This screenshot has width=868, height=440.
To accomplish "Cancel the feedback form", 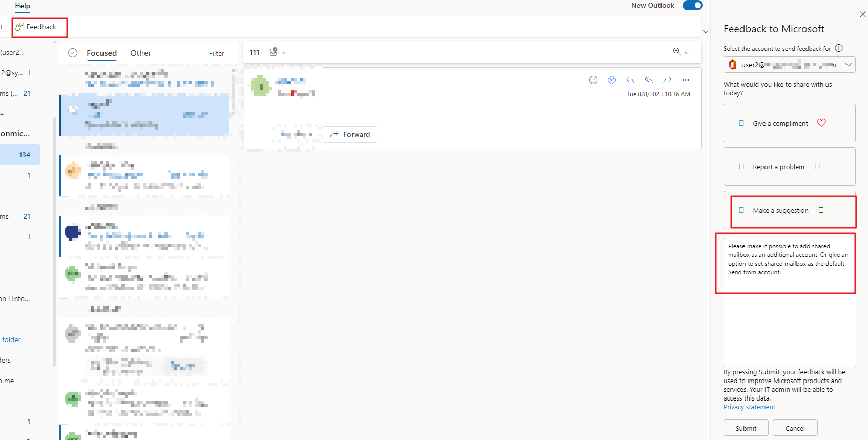I will [x=795, y=428].
